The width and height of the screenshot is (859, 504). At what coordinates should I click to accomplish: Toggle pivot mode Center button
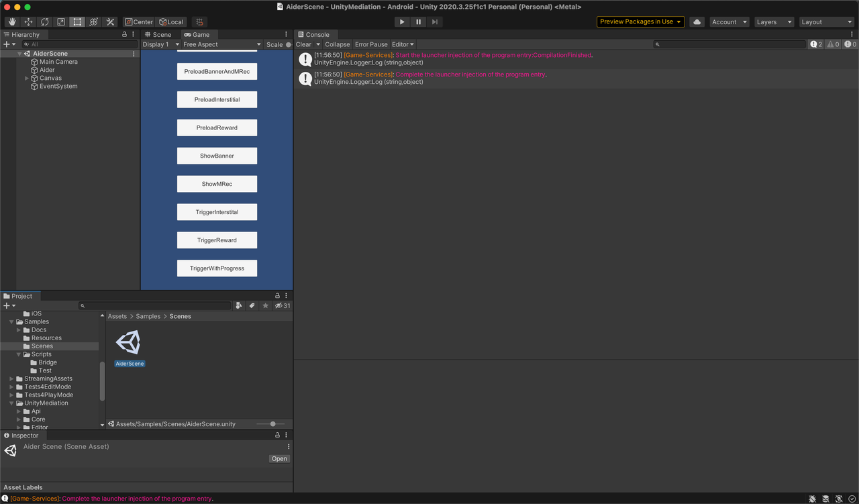pos(139,22)
